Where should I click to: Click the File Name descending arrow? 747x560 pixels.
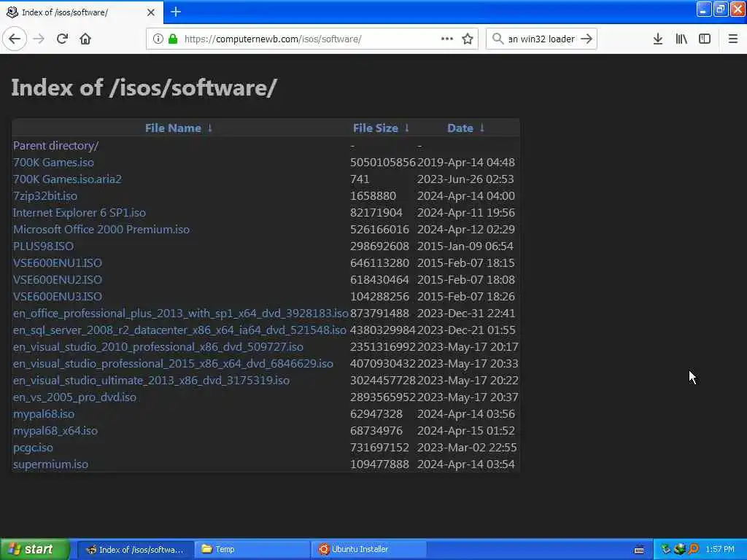(209, 128)
